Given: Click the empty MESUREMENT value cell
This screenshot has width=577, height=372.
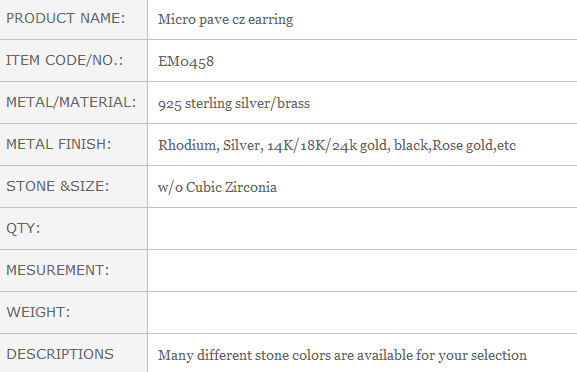Looking at the screenshot, I should coord(362,270).
